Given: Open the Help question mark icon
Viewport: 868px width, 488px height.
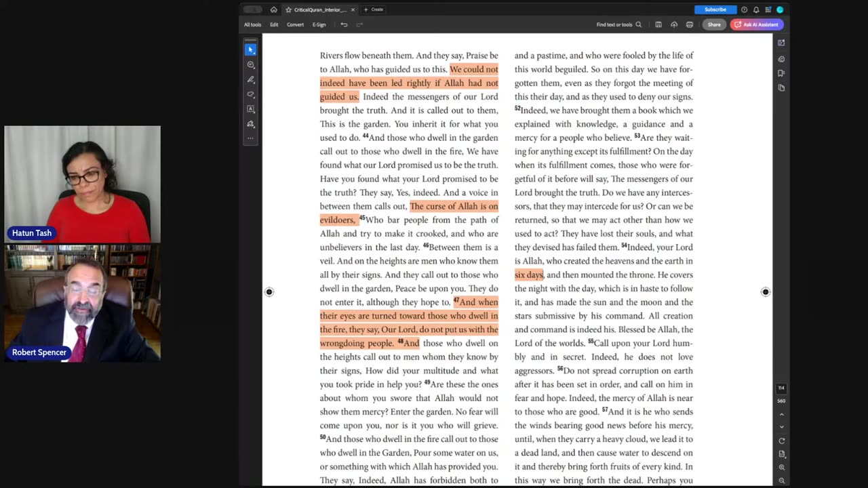Looking at the screenshot, I should [744, 9].
